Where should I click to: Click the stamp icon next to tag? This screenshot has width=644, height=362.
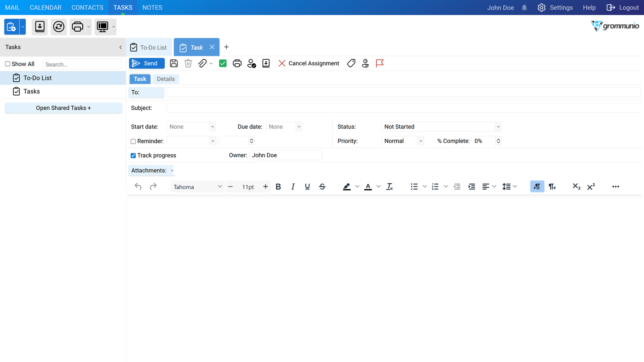coord(365,63)
